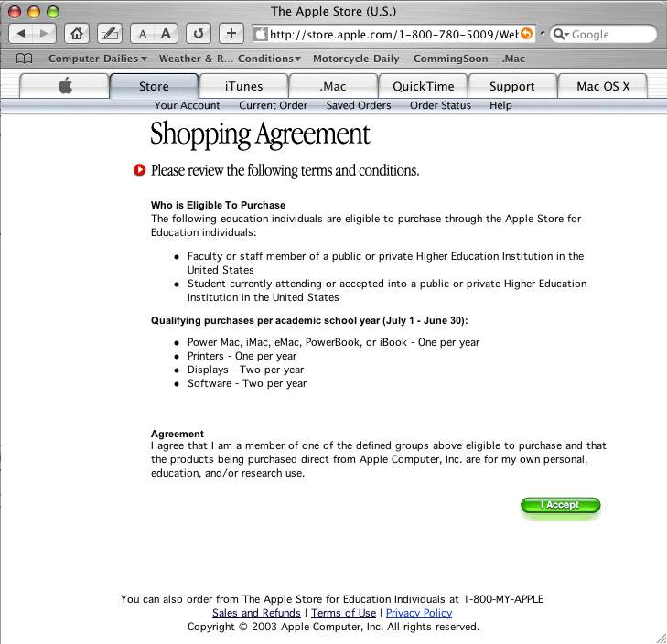Viewport: 667px width, 644px height.
Task: Click the AutoFill pencil icon
Action: pos(110,34)
